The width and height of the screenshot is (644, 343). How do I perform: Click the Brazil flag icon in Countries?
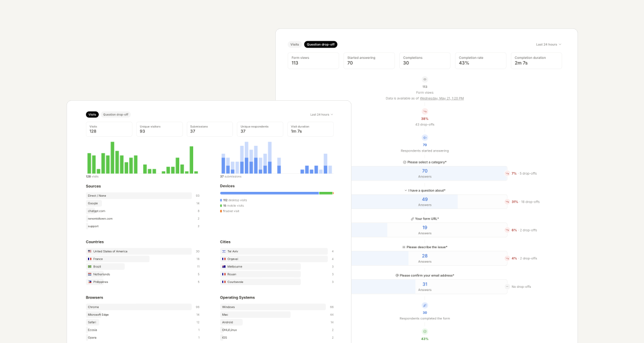pos(90,266)
